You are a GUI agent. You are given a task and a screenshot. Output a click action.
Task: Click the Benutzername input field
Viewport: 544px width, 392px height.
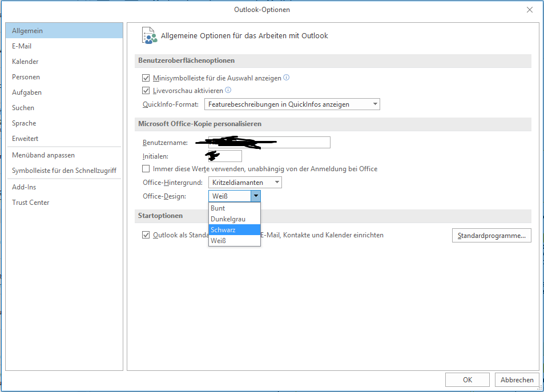[269, 142]
